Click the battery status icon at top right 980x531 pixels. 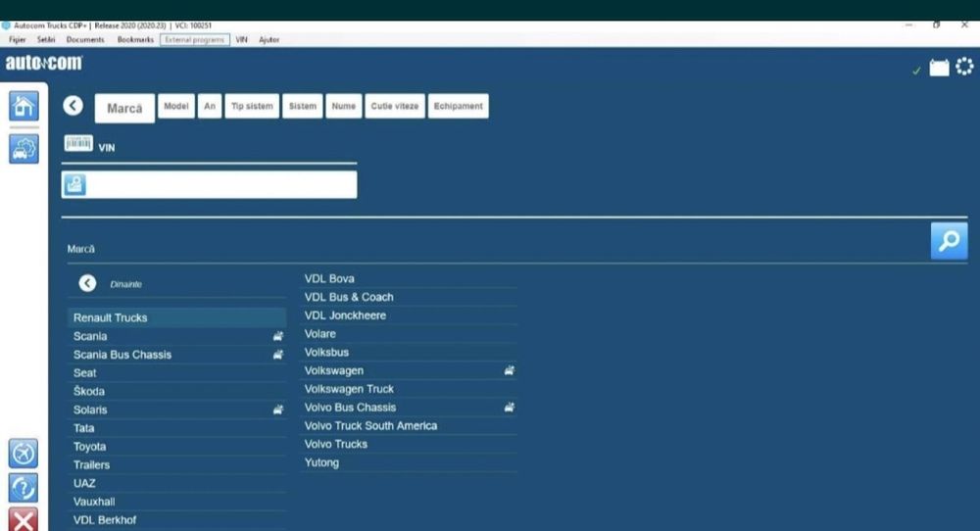point(939,68)
